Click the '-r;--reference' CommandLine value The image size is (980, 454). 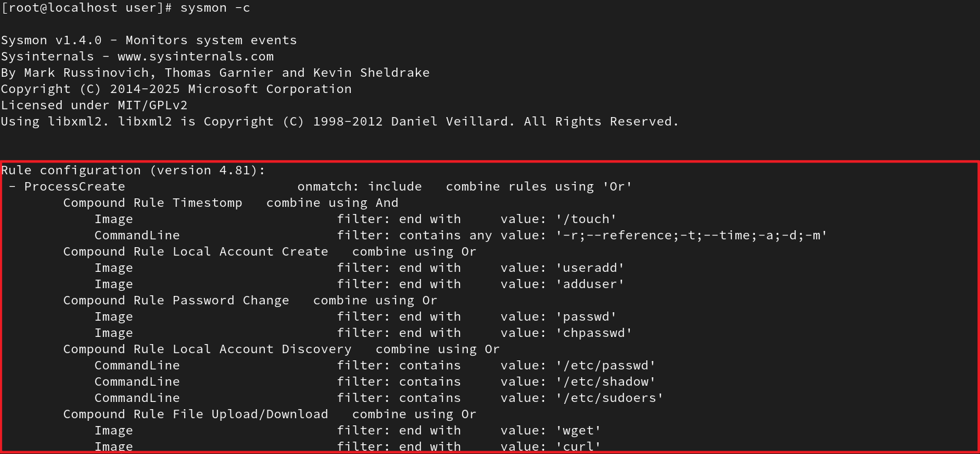click(x=692, y=235)
